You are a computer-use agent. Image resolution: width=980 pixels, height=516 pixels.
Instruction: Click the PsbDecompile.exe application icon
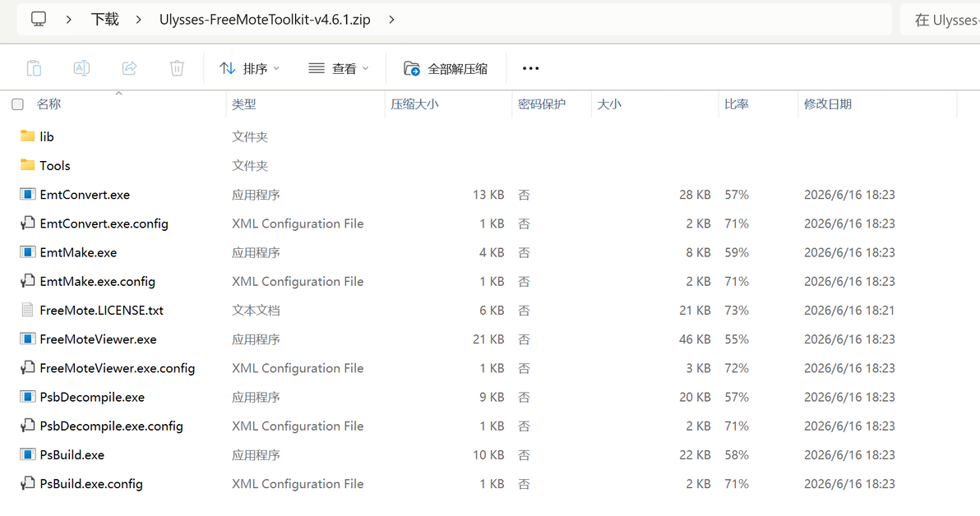pos(27,397)
